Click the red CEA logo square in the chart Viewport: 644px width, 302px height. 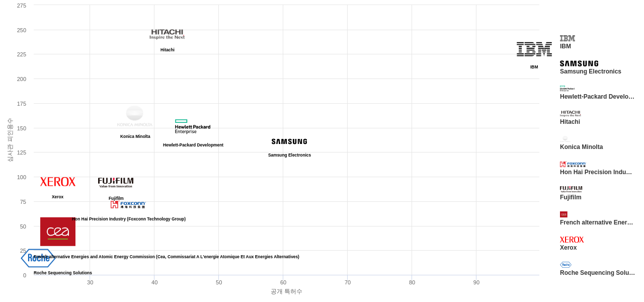pos(58,232)
